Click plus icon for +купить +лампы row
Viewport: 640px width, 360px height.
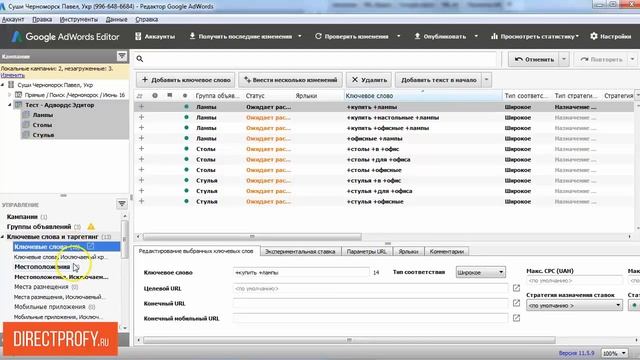[x=142, y=107]
